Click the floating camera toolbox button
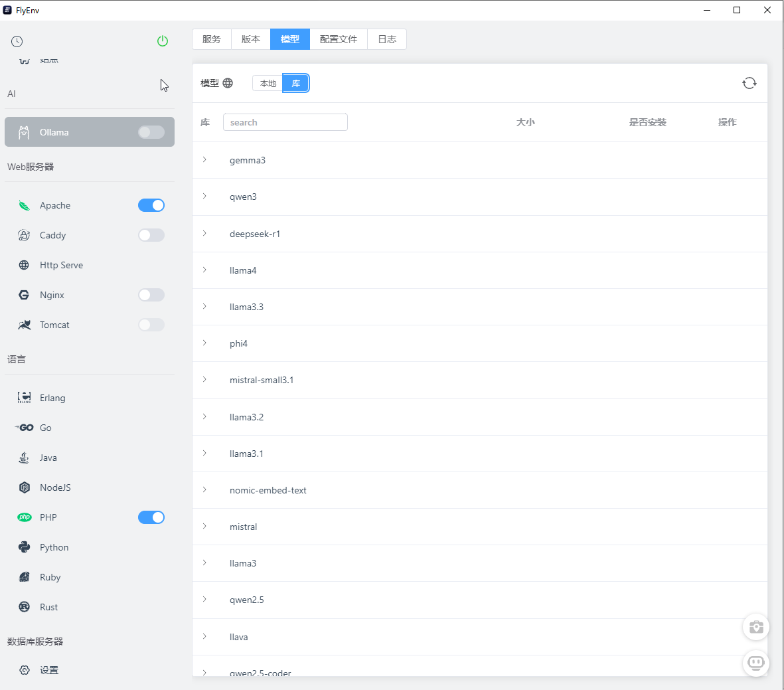The height and width of the screenshot is (690, 784). 755,627
